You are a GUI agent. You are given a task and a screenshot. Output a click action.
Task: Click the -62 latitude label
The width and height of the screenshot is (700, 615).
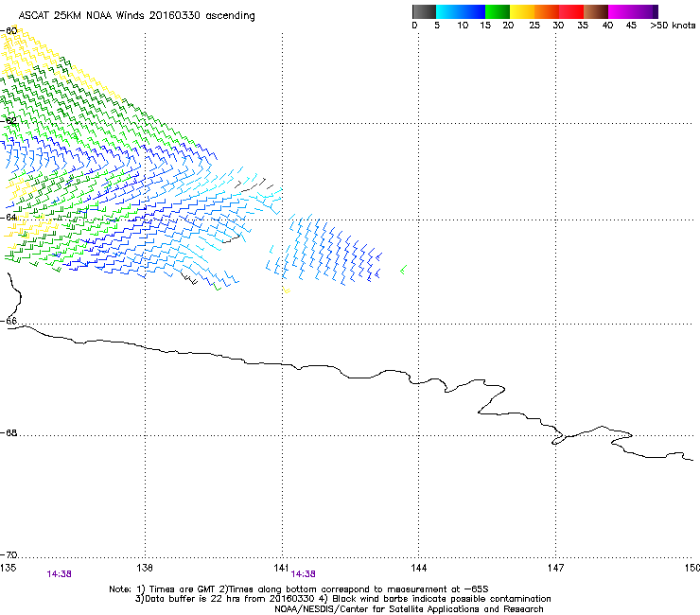point(9,120)
